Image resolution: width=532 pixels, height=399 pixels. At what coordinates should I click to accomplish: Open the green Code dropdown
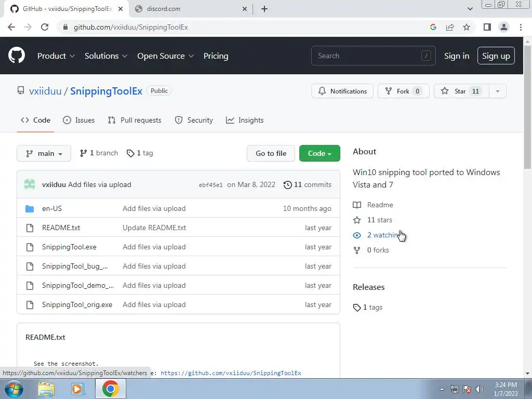(x=320, y=153)
